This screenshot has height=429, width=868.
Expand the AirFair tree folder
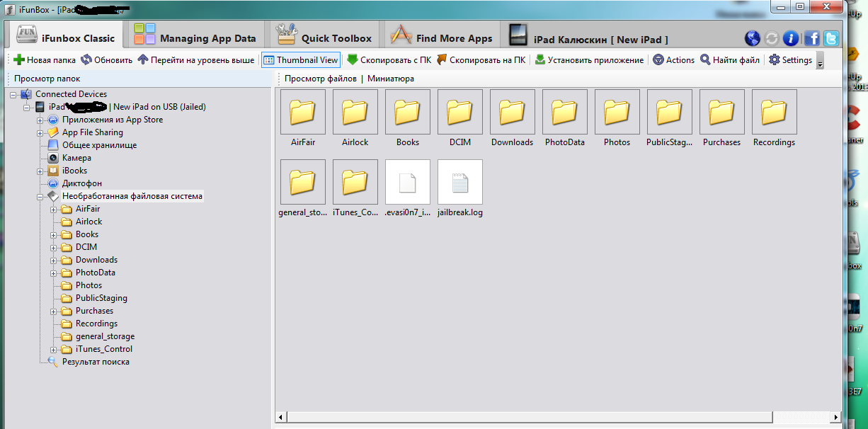(54, 209)
